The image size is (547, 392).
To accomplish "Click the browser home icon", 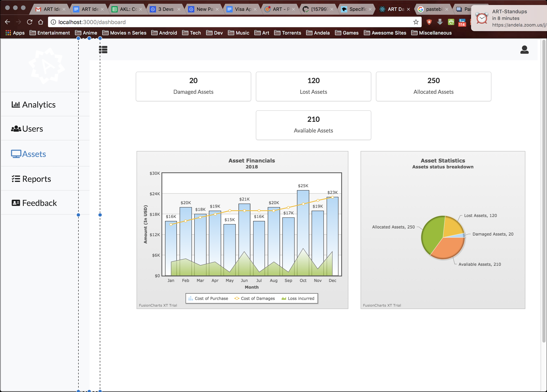I will click(40, 22).
